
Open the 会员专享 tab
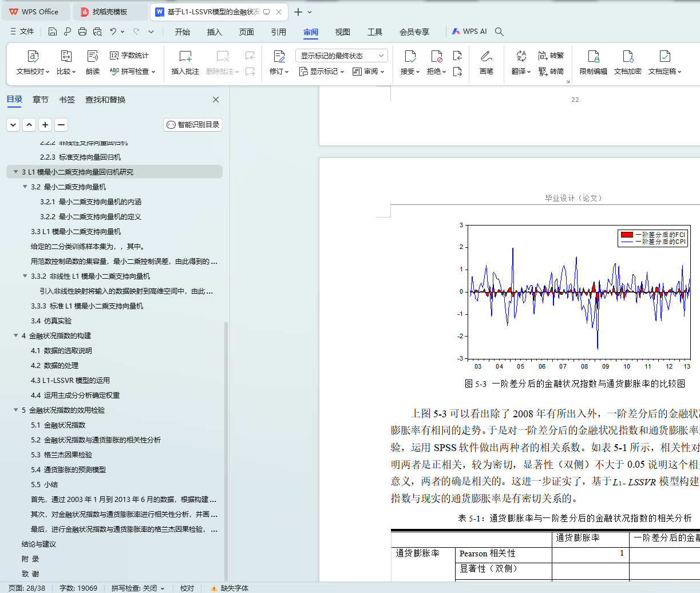[414, 32]
